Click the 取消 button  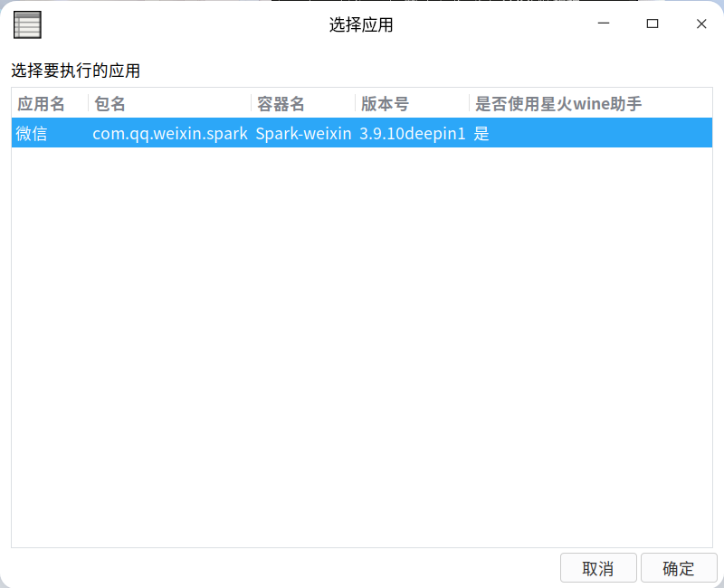click(598, 568)
